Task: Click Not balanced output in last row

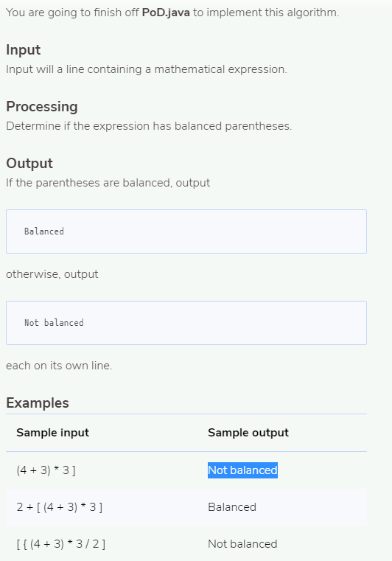Action: point(242,544)
